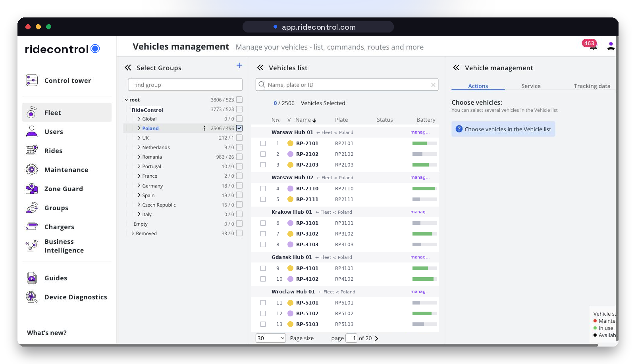636x364 pixels.
Task: Open the Business Intelligence icon
Action: pyautogui.click(x=32, y=246)
